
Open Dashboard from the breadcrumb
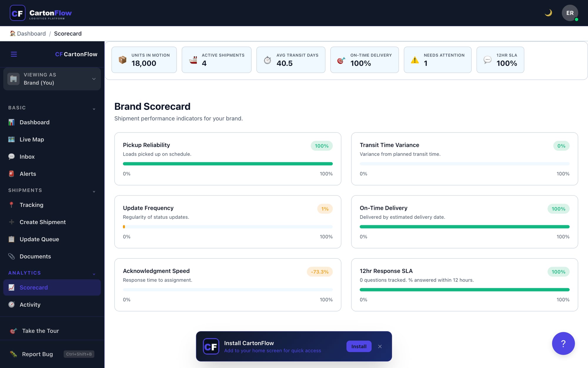pos(31,34)
